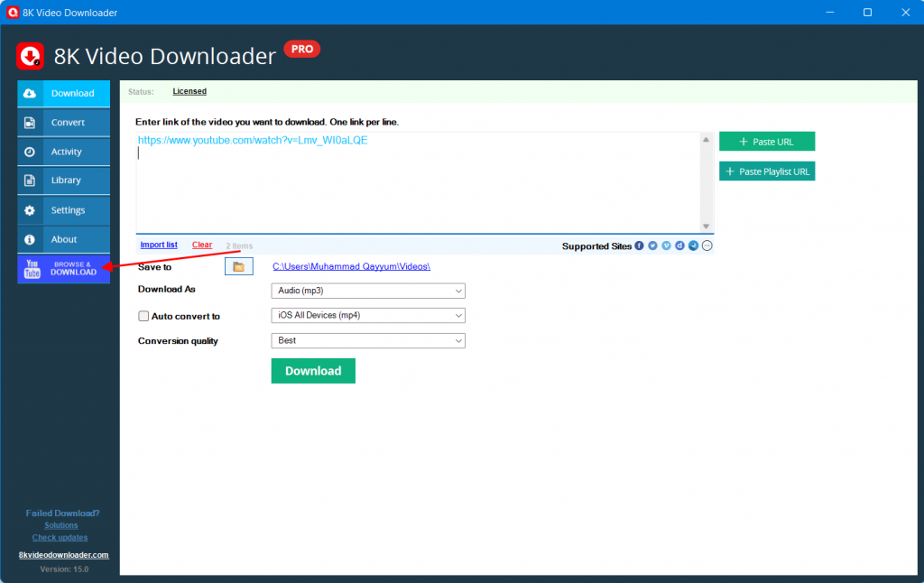Click the YouTube logo icon in sidebar
This screenshot has height=583, width=924.
(x=32, y=269)
